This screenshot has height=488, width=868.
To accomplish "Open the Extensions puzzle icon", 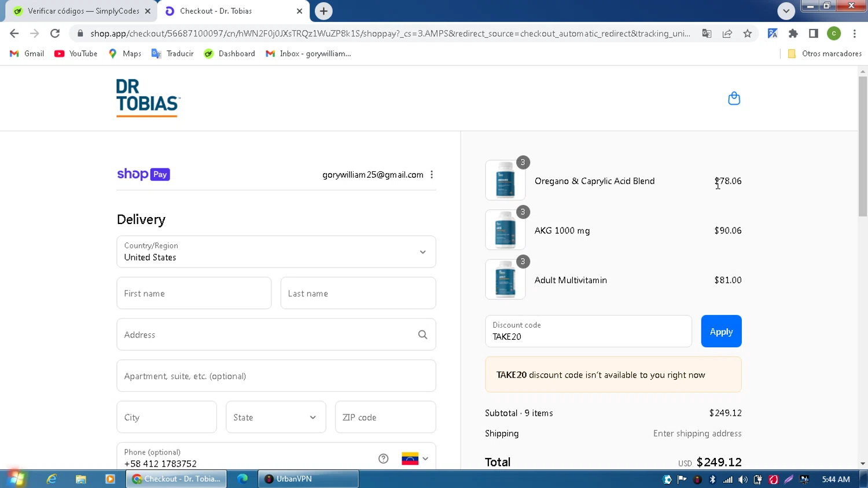I will 793,34.
